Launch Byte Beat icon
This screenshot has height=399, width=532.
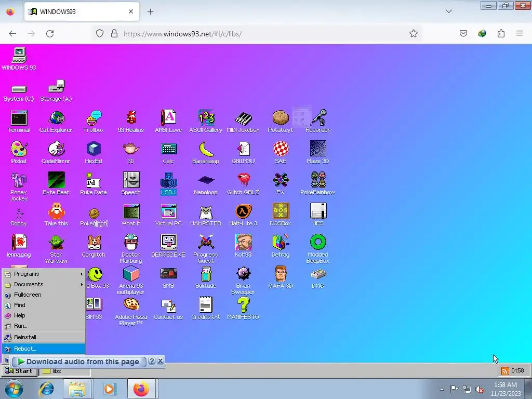click(x=56, y=183)
